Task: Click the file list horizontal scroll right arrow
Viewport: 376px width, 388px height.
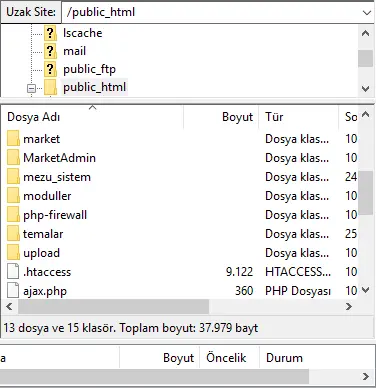Action: click(349, 306)
